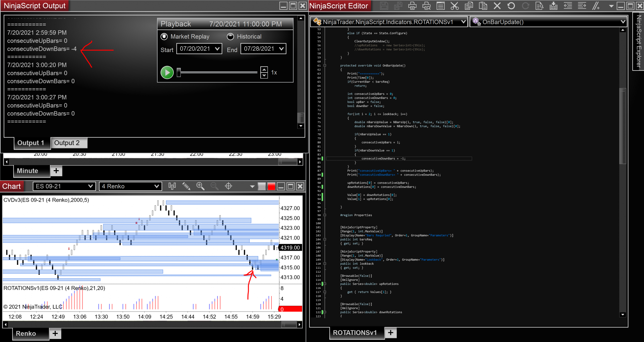The width and height of the screenshot is (644, 342).
Task: Open the drawing tools pencil icon
Action: point(186,186)
